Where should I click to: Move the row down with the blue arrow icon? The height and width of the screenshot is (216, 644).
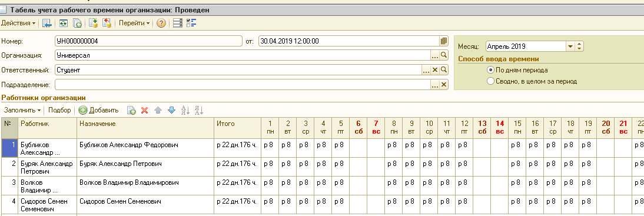[171, 110]
